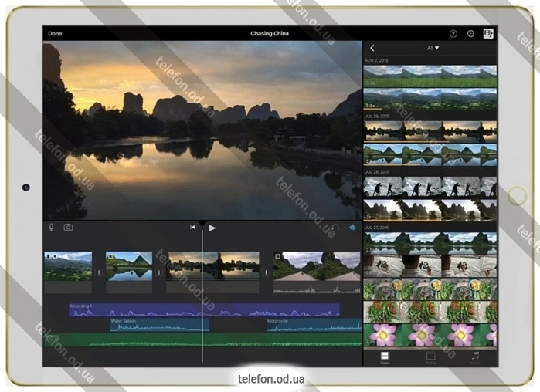Open the camera capture icon

(x=68, y=228)
